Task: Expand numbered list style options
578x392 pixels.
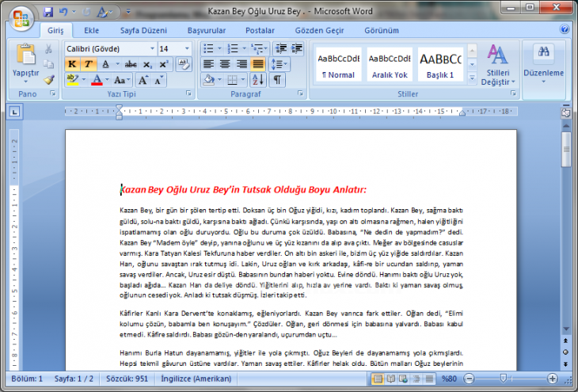Action: pyautogui.click(x=244, y=48)
